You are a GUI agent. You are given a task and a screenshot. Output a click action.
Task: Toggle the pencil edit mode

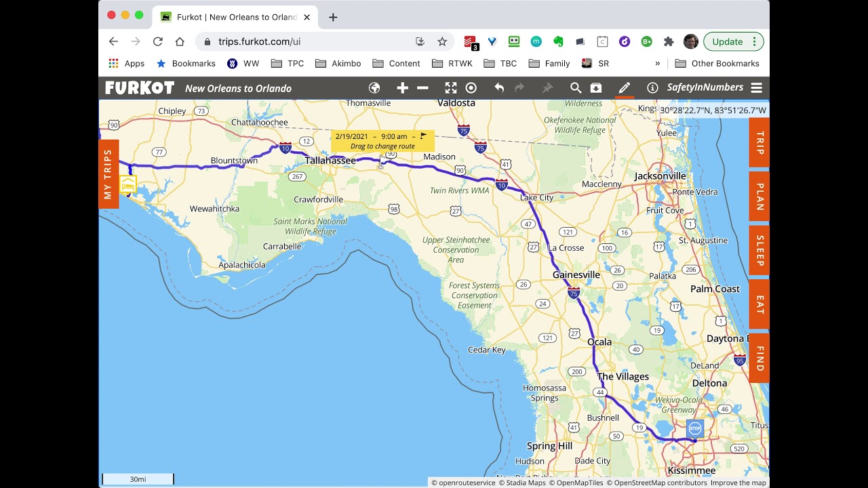tap(624, 87)
